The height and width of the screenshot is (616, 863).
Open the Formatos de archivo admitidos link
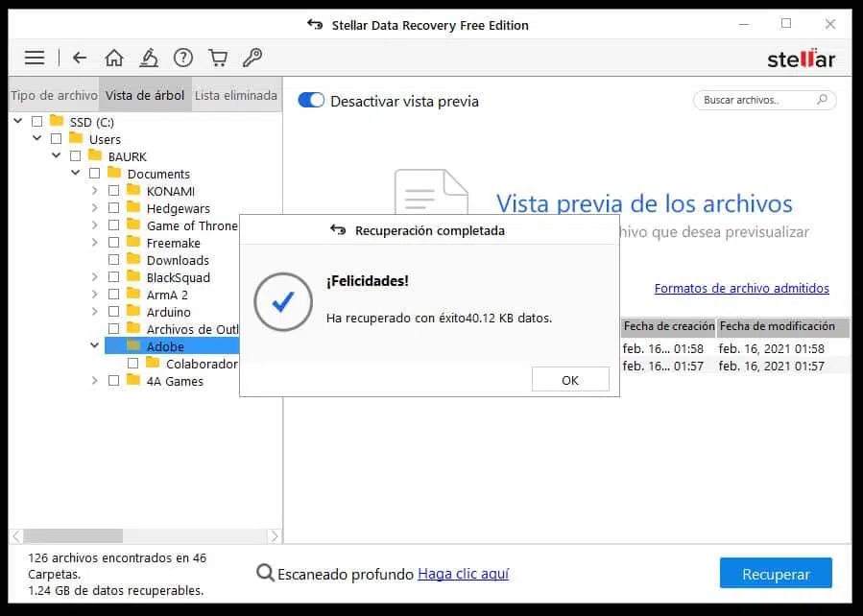click(x=741, y=288)
